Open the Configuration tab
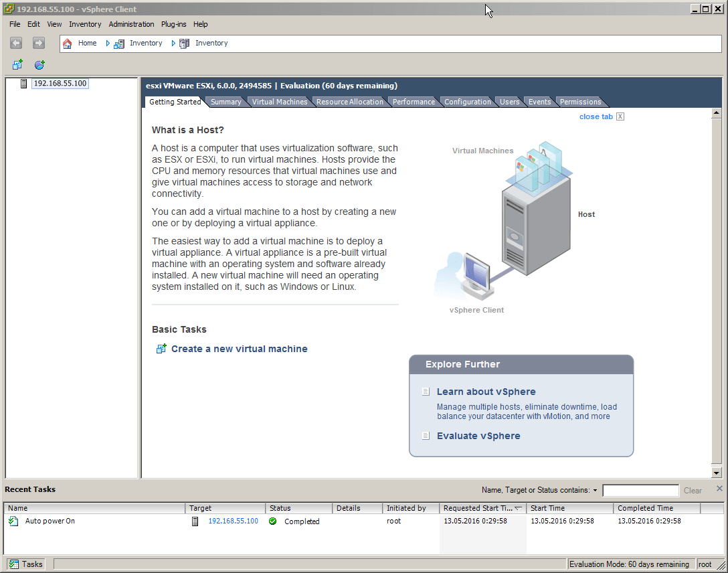 (x=467, y=102)
